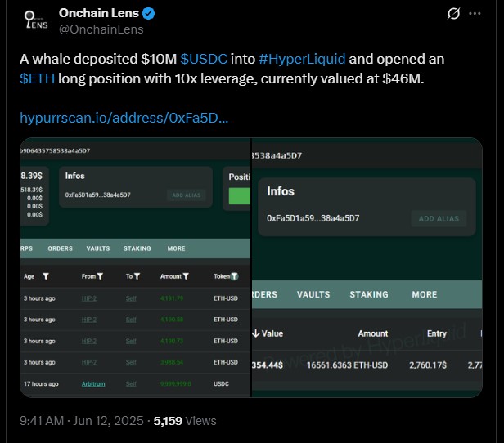Sort by Value using the down arrow
This screenshot has height=443, width=504.
coord(256,333)
